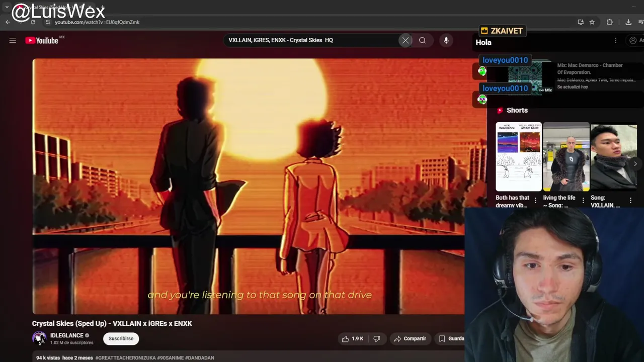Click the Compartir share button
This screenshot has height=362, width=644.
click(410, 339)
